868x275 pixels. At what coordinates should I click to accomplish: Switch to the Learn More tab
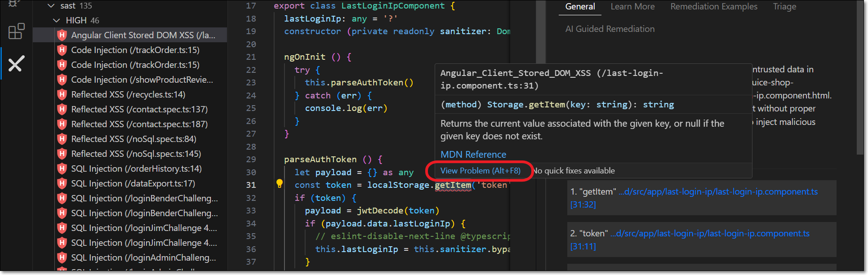(632, 7)
